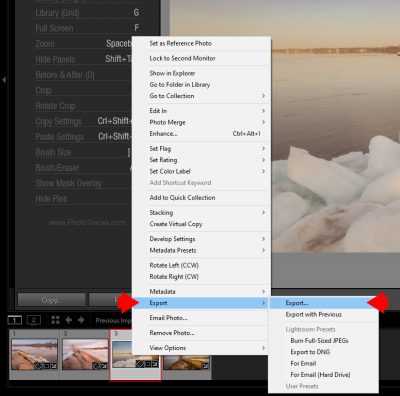This screenshot has height=396, width=400.
Task: Collapse left panel with edge triangle
Action: [4, 80]
